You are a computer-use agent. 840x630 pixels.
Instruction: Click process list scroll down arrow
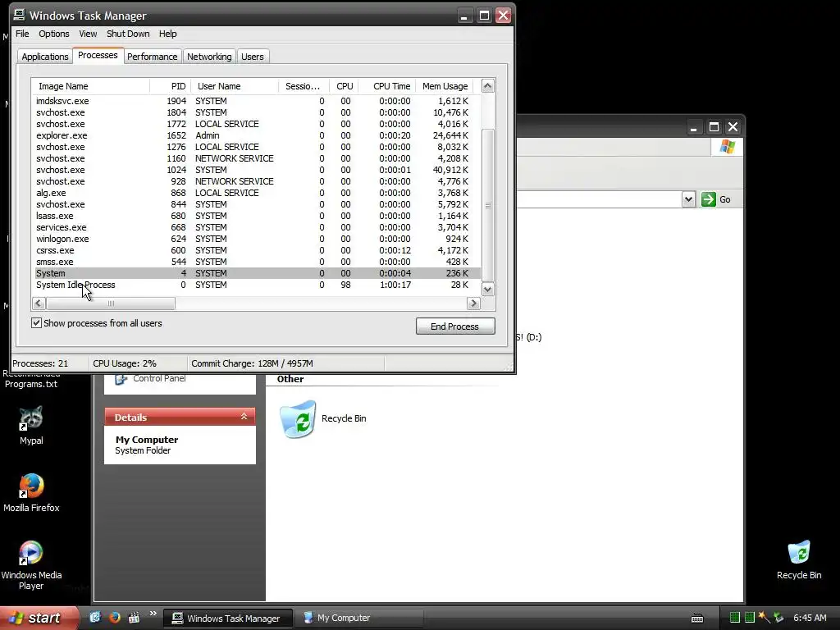coord(487,290)
